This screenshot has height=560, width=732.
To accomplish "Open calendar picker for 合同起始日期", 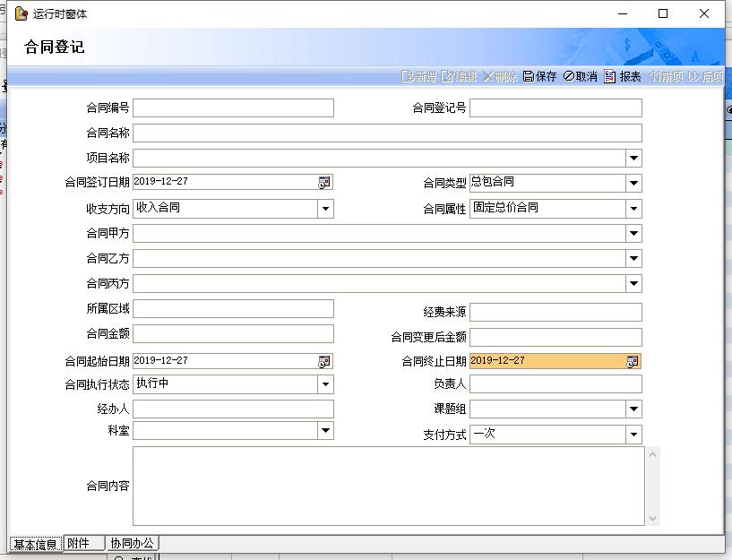I will point(324,361).
